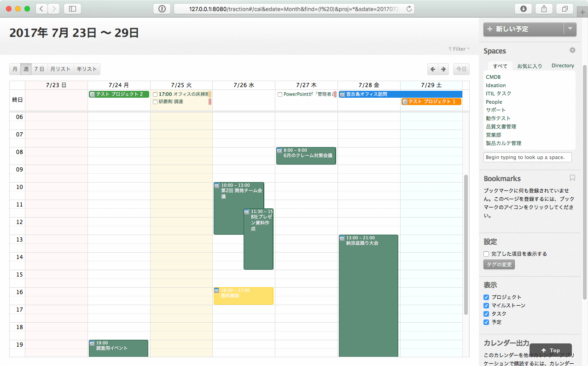Open the ITIL タスク space
Viewport: 588px width, 366px height.
(x=499, y=94)
